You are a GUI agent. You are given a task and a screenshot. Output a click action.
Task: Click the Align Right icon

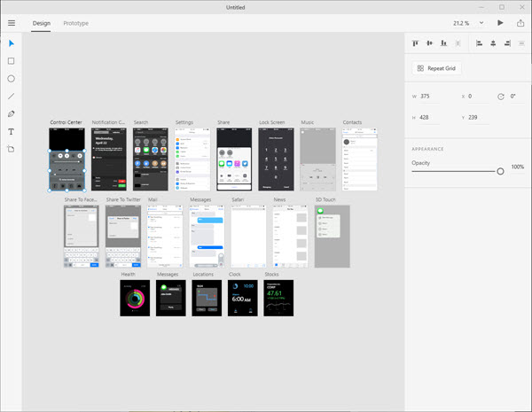click(x=507, y=43)
